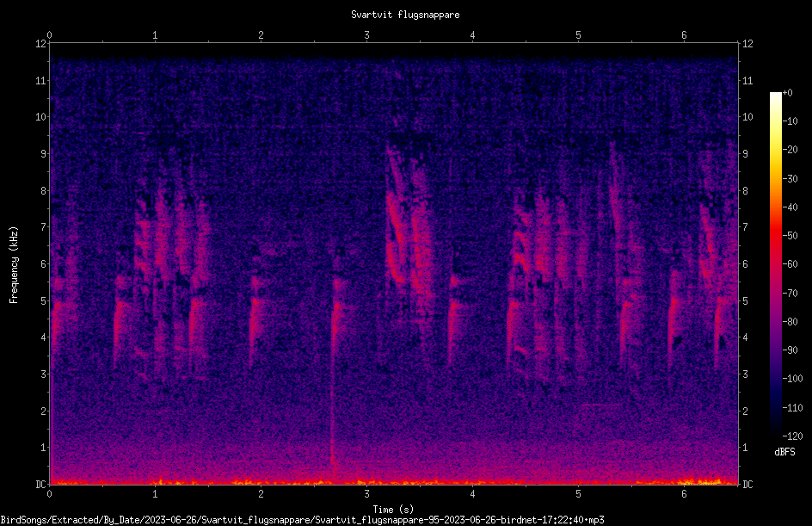812x526 pixels.
Task: Click the "8" tick on the left frequency axis
Action: tap(44, 191)
